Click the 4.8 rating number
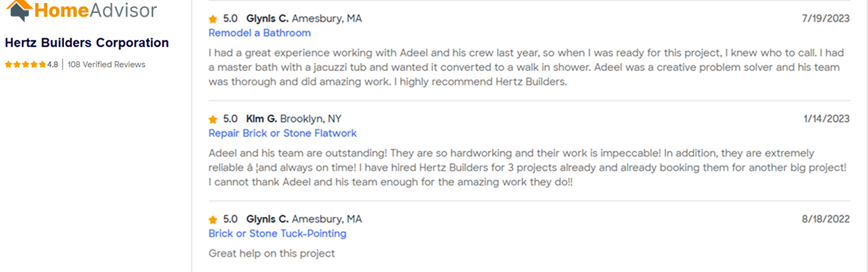This screenshot has height=272, width=868. [x=52, y=65]
